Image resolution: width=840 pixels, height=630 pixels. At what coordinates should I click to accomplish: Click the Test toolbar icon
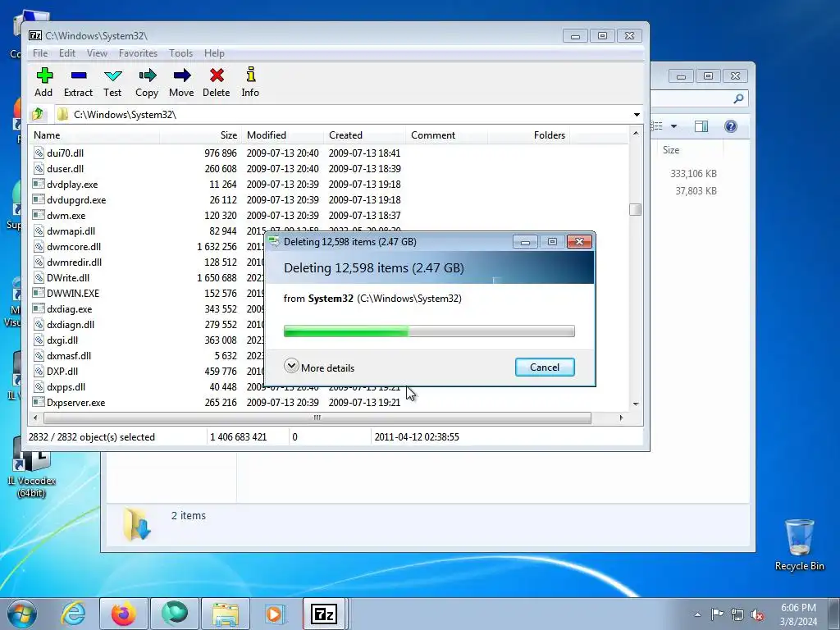point(112,82)
